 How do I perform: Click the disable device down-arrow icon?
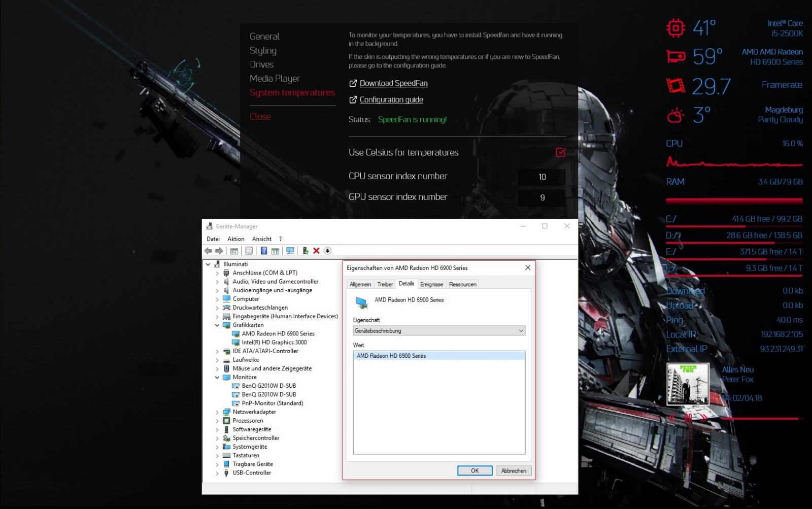coord(327,251)
